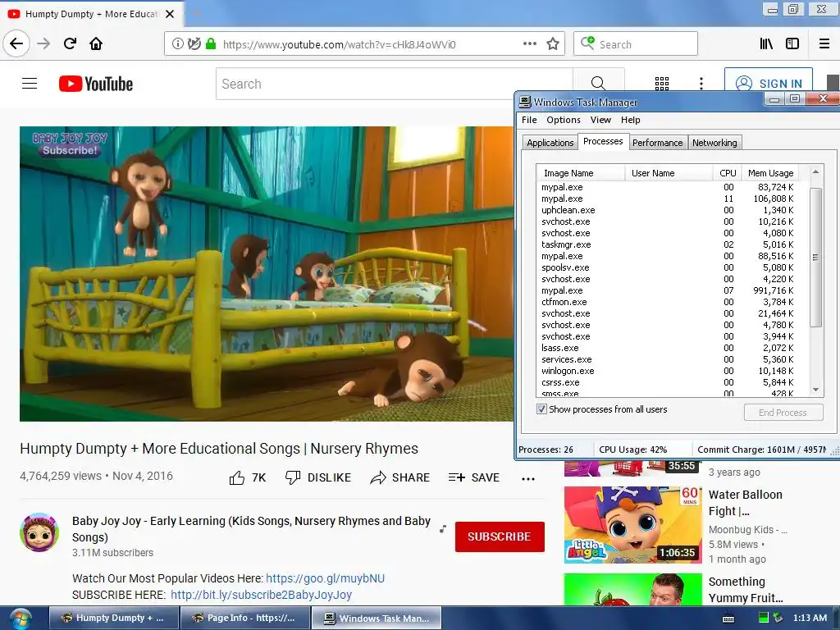Click the Windows Task Manager taskbar button
Viewport: 840px width, 630px height.
(x=377, y=619)
